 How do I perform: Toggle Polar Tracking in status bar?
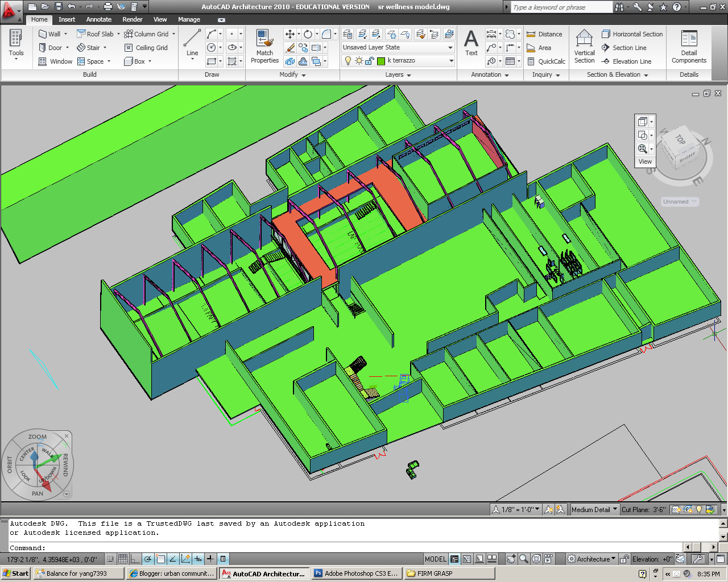[148, 559]
